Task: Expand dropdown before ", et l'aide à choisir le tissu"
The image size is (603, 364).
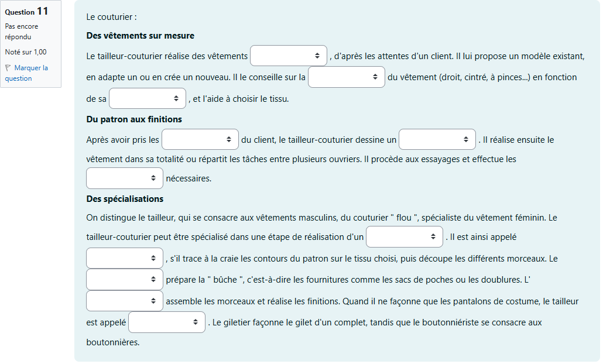Action: (148, 98)
